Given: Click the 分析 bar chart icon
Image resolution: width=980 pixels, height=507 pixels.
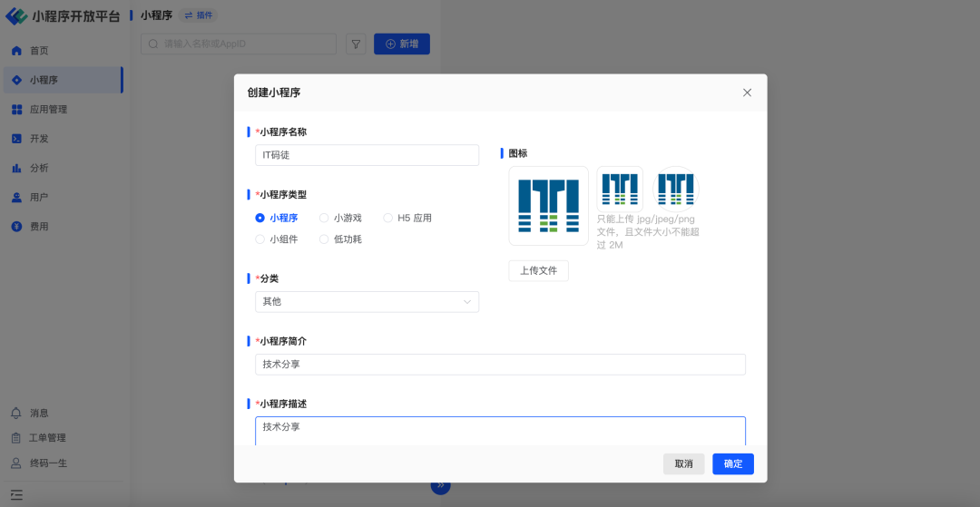Looking at the screenshot, I should [x=16, y=168].
